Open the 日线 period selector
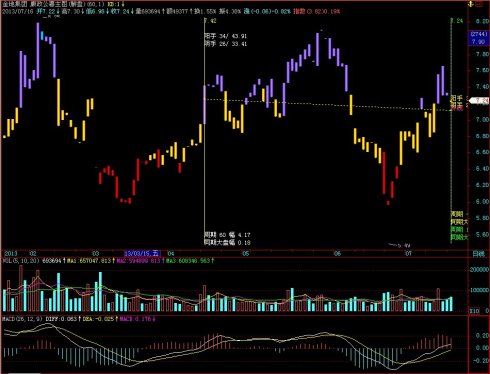This screenshot has height=374, width=490. point(478,254)
